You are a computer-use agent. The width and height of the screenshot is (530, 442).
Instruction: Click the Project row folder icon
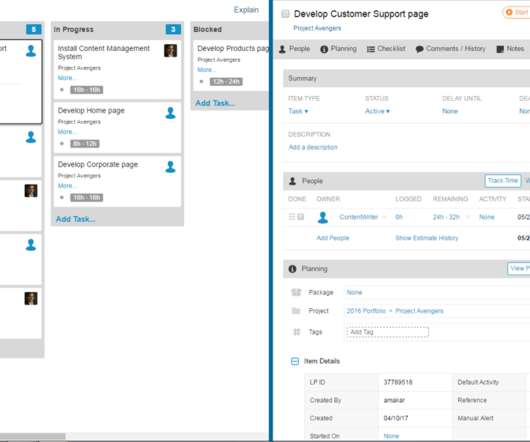(296, 311)
